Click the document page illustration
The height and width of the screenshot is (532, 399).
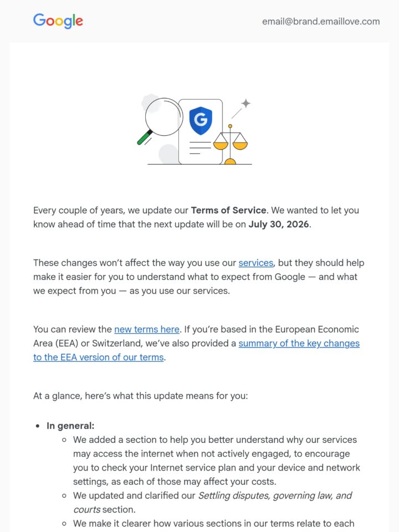pos(201,132)
